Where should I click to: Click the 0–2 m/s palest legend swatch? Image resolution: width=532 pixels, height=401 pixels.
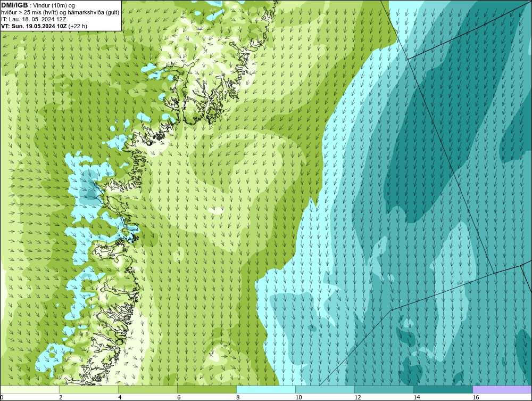[30, 389]
